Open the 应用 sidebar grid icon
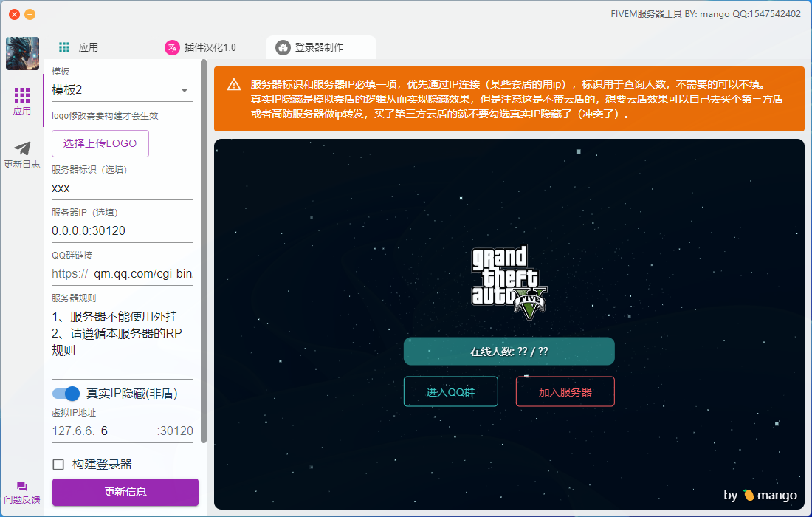Image resolution: width=812 pixels, height=517 pixels. pyautogui.click(x=21, y=95)
